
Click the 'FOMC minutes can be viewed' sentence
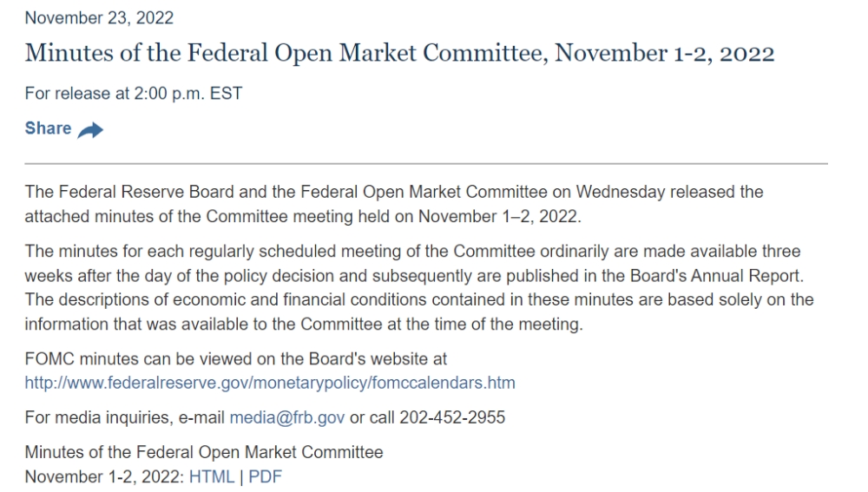coord(236,358)
